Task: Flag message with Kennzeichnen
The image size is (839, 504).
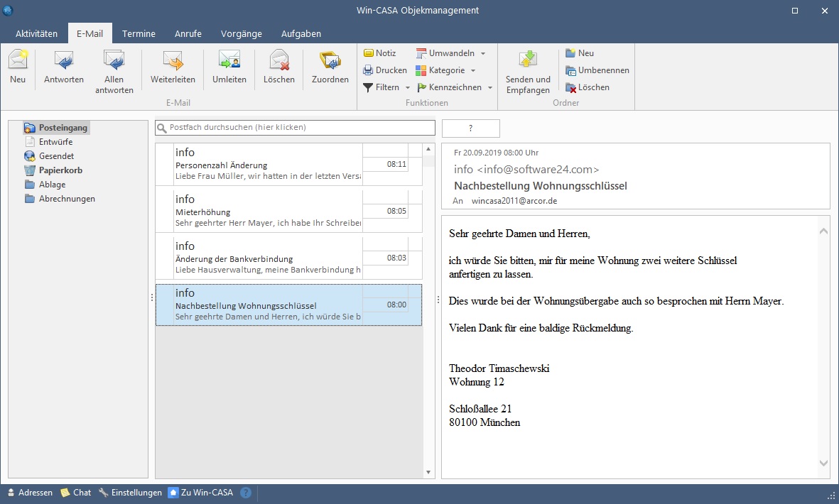Action: (449, 87)
